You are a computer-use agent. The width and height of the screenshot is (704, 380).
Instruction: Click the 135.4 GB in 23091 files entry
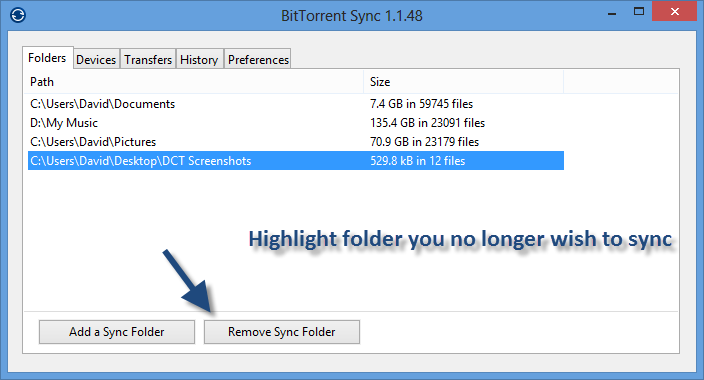[427, 123]
